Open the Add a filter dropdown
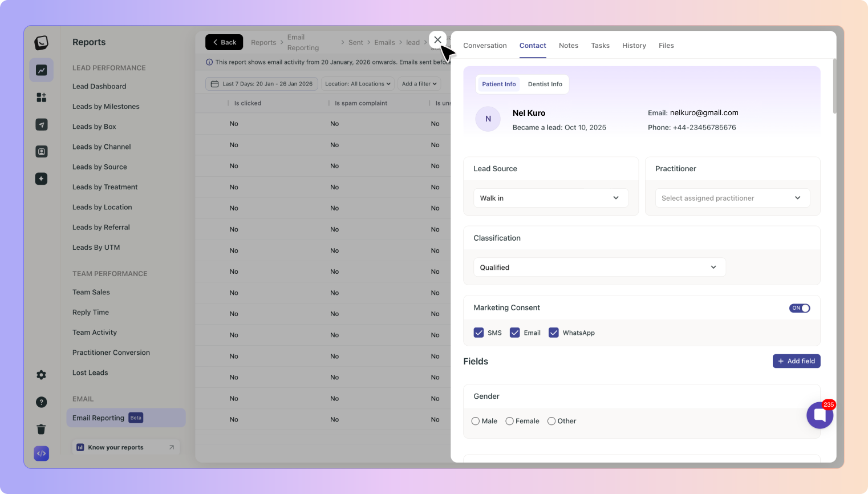This screenshot has width=868, height=494. click(419, 84)
